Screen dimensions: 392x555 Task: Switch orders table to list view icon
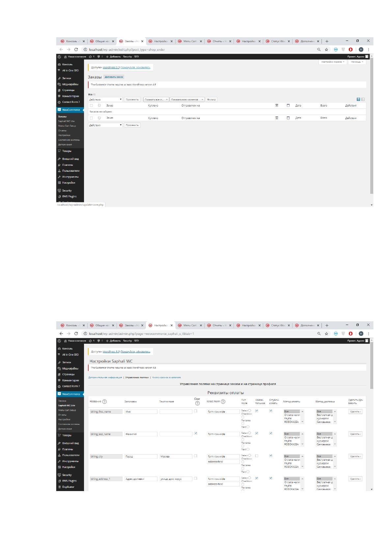tap(358, 99)
